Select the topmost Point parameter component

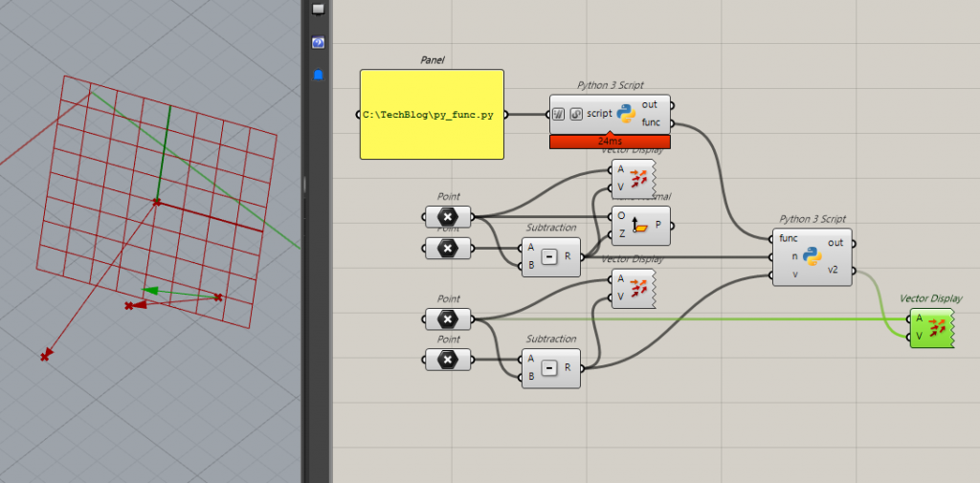[447, 217]
